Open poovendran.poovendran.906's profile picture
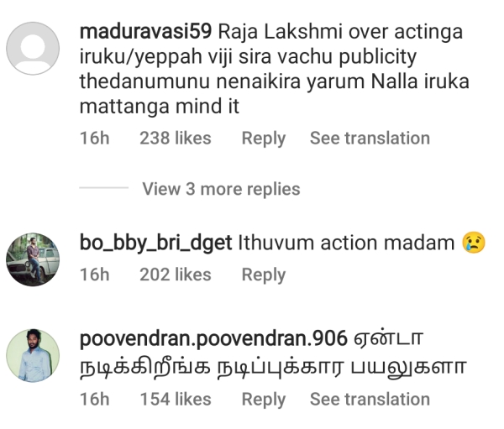 pos(33,355)
